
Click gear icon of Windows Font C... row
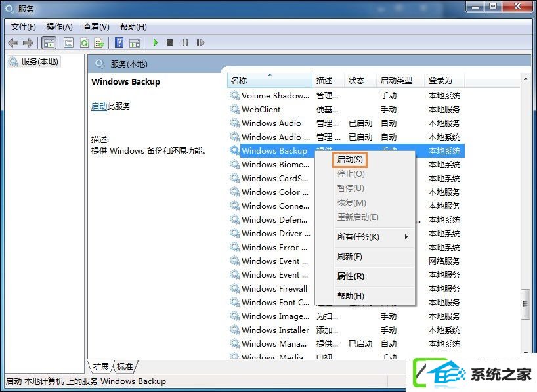click(234, 302)
